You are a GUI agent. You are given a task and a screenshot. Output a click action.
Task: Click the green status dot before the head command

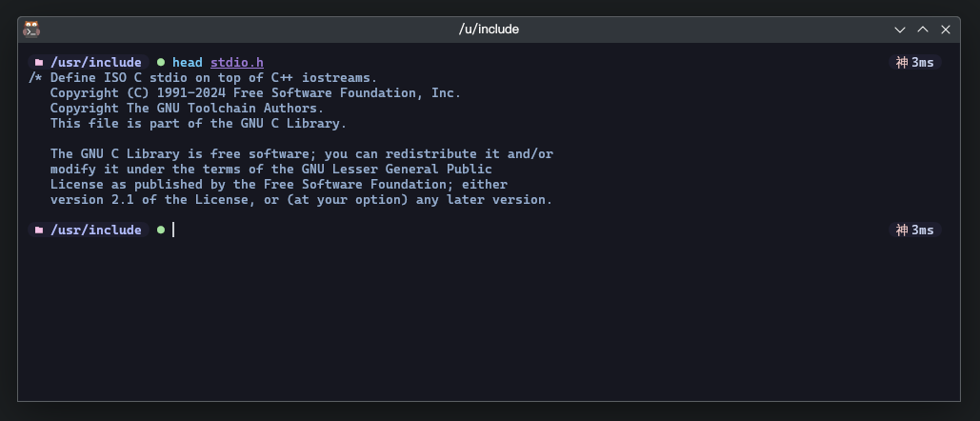click(160, 62)
